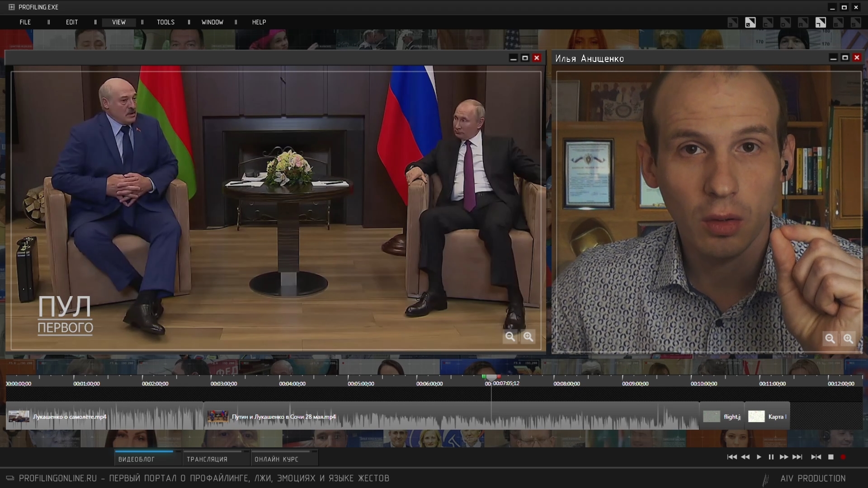
Task: Switch to the ТРАНСЛЯЦИЯ tab
Action: 207,459
